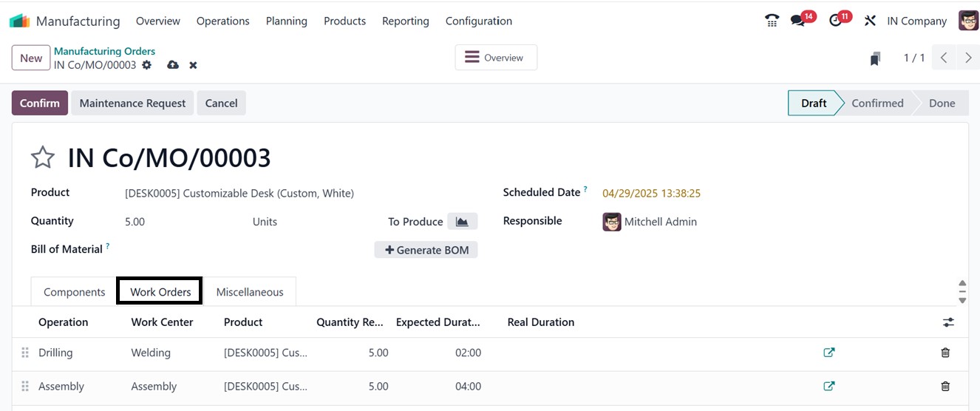Open optional columns adjust settings

948,322
